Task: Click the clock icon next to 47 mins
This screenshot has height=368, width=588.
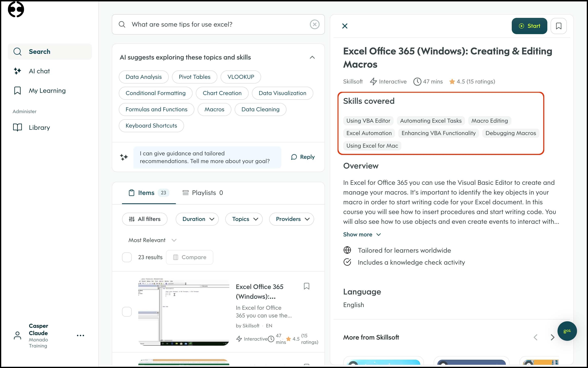Action: 417,81
